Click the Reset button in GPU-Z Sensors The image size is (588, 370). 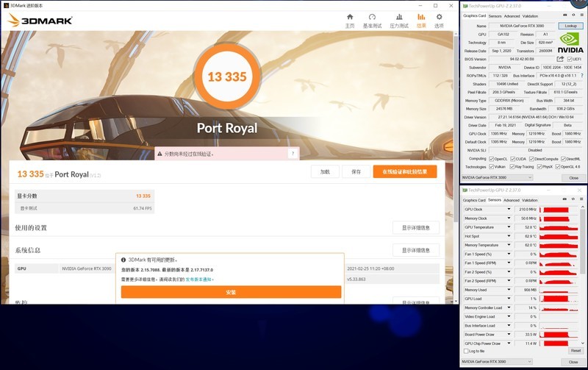pos(576,350)
